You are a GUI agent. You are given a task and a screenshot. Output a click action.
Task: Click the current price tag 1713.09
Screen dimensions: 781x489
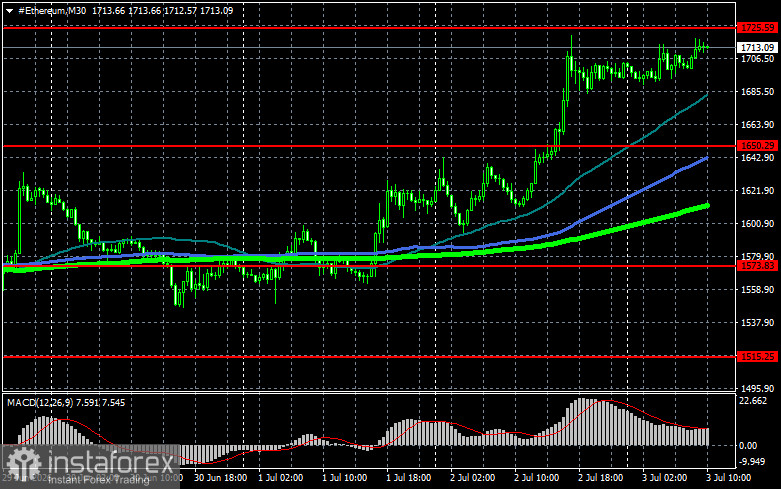click(757, 48)
